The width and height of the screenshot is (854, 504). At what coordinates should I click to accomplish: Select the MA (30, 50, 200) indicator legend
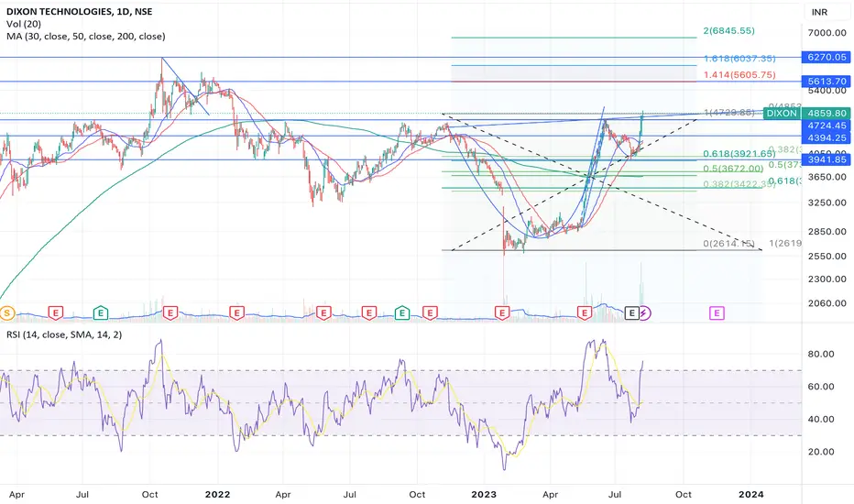point(85,37)
